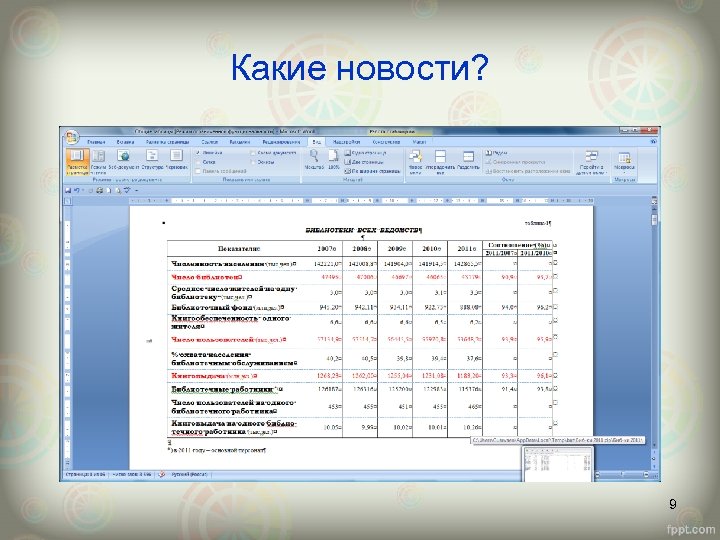Toggle Synchronous Scrolling (Синхронная прокрутка)

click(515, 162)
